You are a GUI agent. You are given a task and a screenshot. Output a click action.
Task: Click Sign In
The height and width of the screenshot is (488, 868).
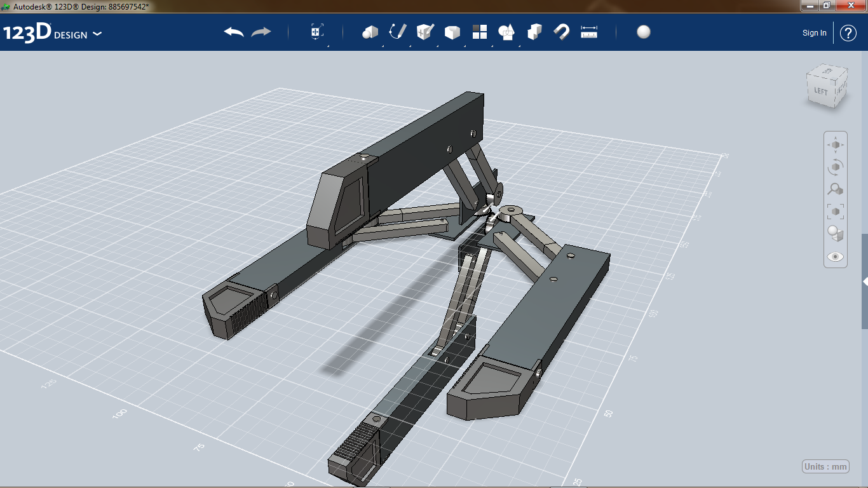tap(815, 33)
